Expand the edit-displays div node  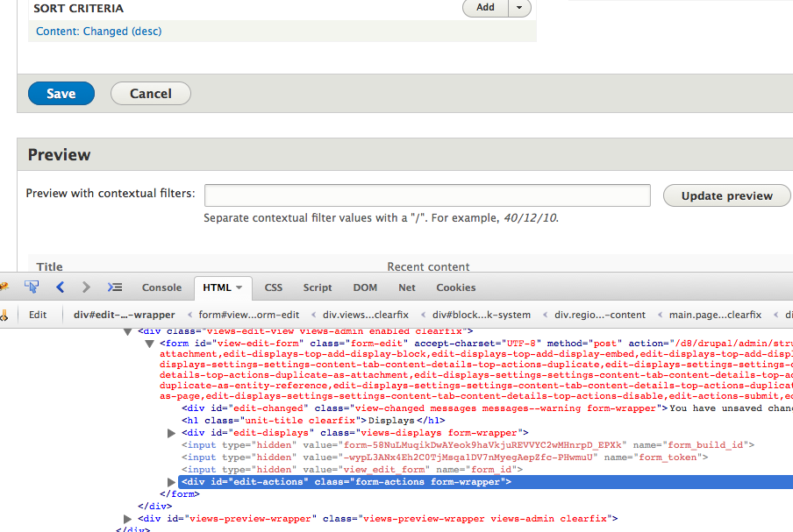[171, 433]
